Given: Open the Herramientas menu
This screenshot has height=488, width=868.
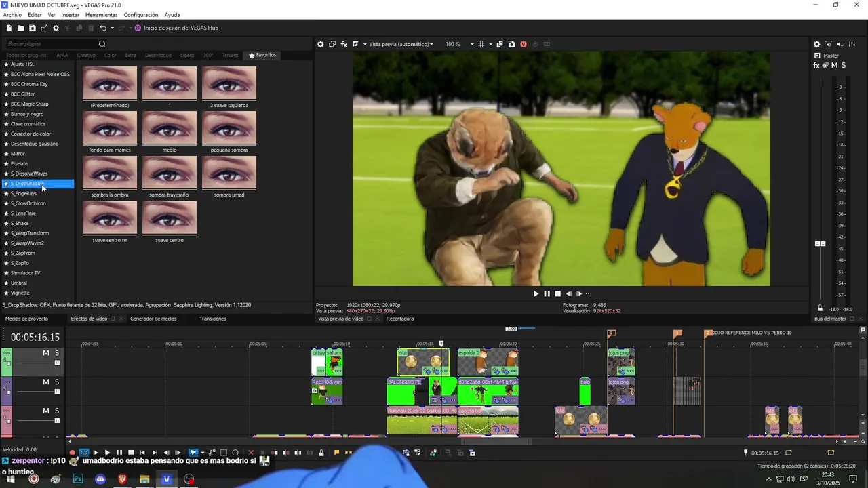Looking at the screenshot, I should [101, 15].
